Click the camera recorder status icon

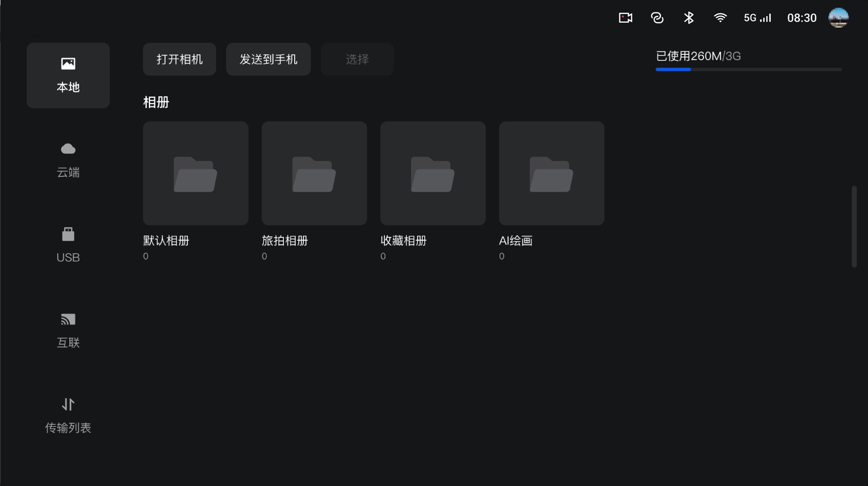pos(625,18)
